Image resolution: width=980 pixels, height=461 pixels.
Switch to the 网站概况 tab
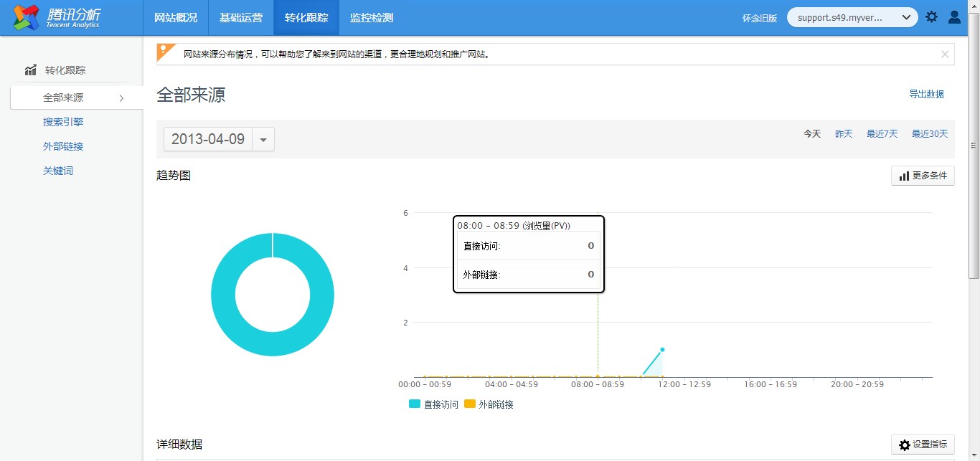coord(176,18)
